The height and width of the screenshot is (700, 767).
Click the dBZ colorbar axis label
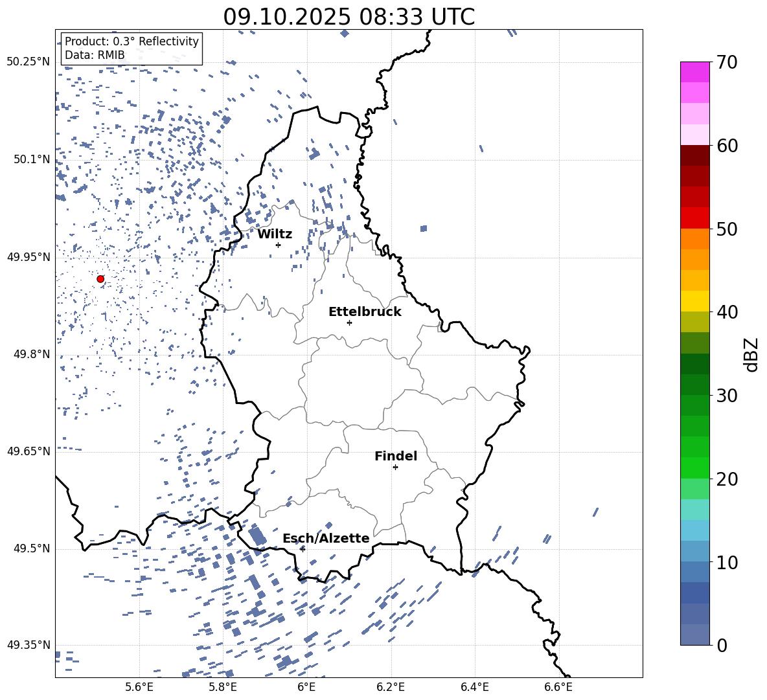pyautogui.click(x=752, y=354)
